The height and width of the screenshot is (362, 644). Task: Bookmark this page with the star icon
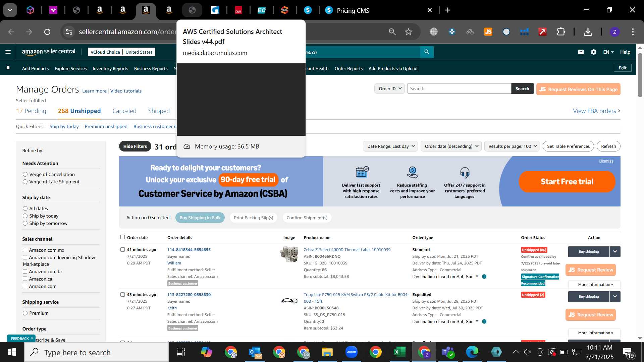pyautogui.click(x=408, y=32)
